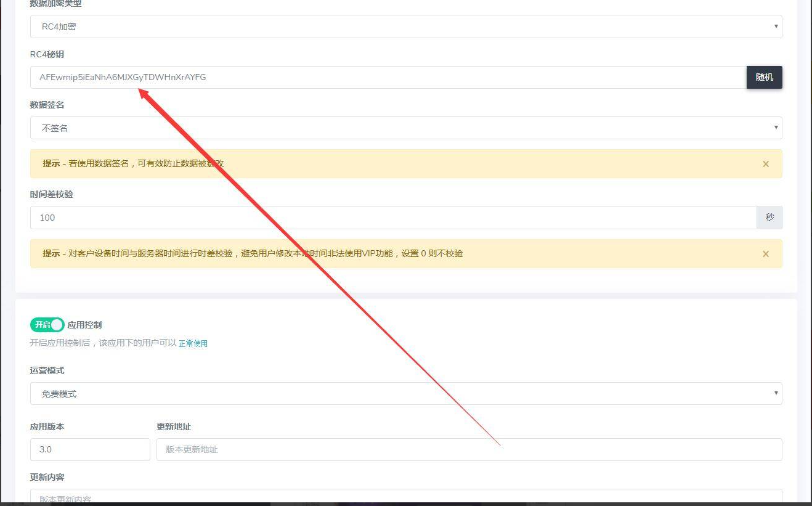The height and width of the screenshot is (506, 812).
Task: Open the 数据加密类型 dropdown showing RC4加密
Action: pyautogui.click(x=405, y=27)
